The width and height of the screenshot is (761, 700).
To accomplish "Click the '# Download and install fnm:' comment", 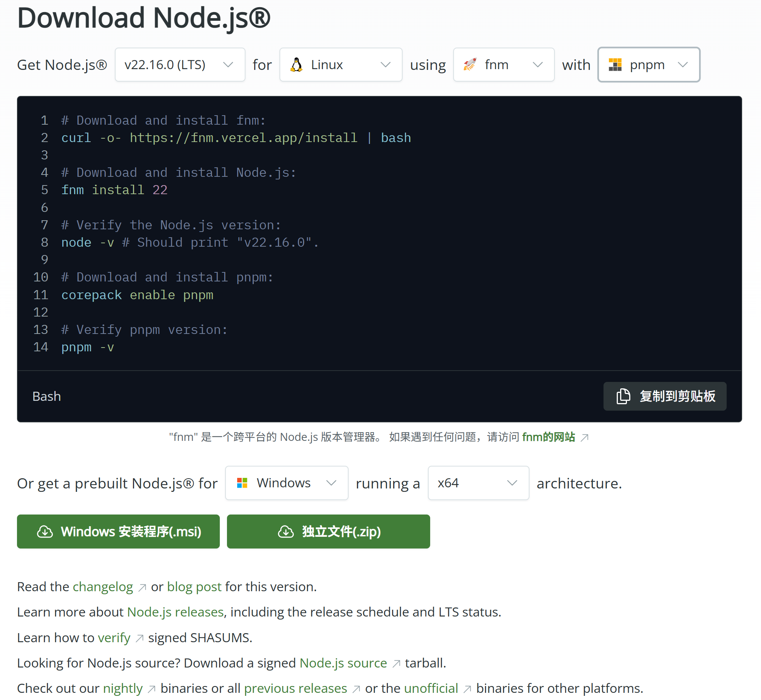I will [x=164, y=121].
